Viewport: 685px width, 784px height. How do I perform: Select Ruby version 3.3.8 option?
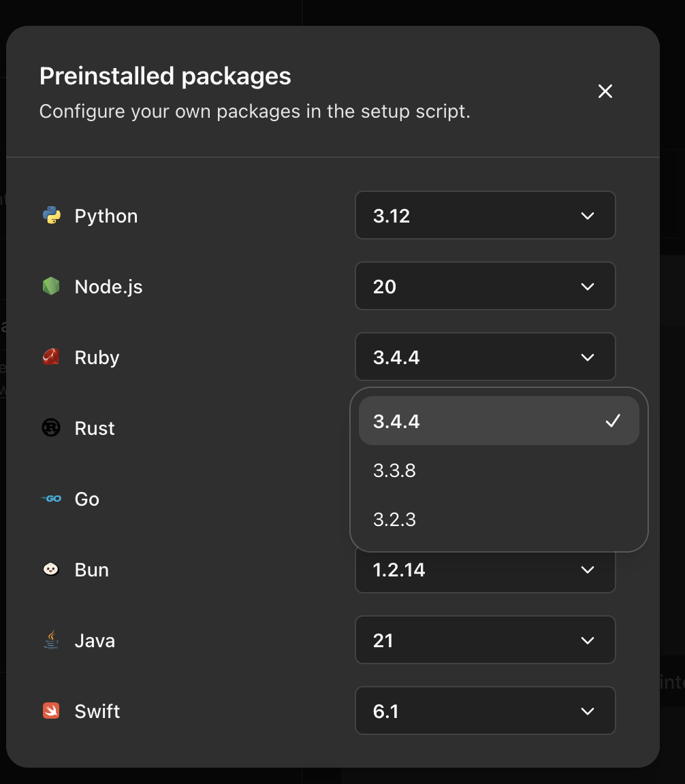(499, 470)
